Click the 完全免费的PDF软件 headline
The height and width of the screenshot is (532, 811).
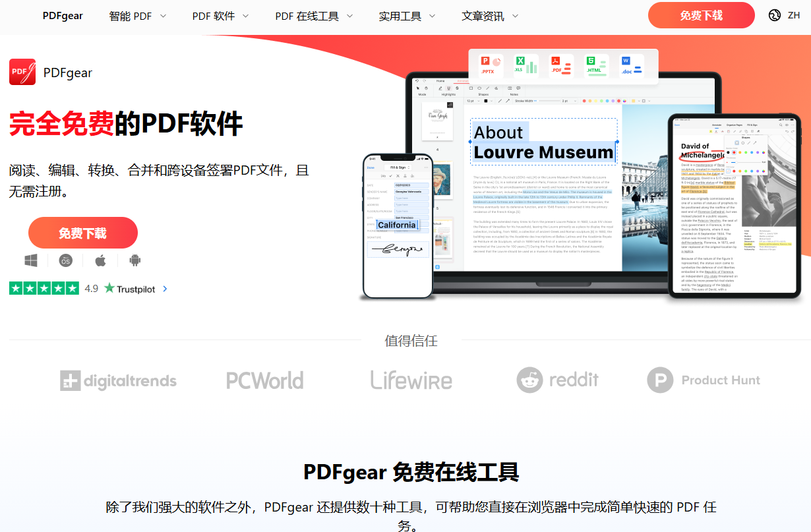pyautogui.click(x=126, y=124)
